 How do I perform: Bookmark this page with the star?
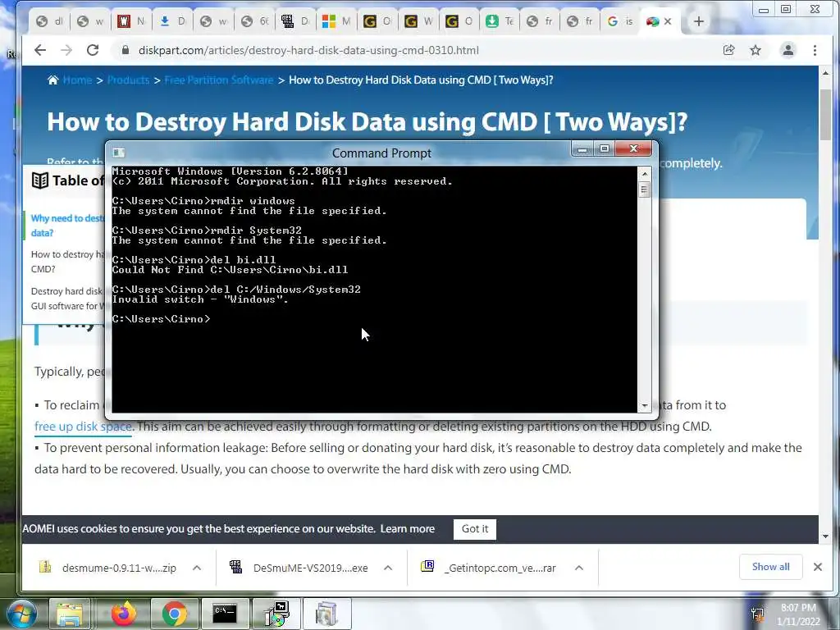pos(756,50)
